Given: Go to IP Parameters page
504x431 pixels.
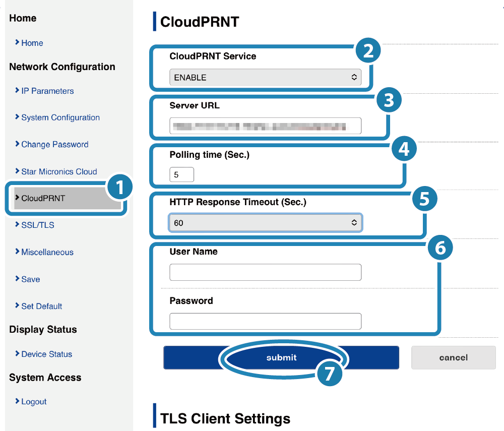Looking at the screenshot, I should pos(47,91).
